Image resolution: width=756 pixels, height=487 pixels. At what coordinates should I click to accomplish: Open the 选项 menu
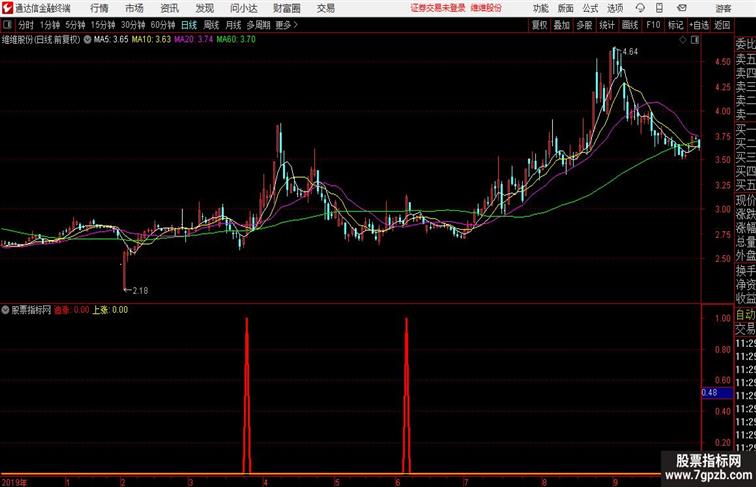pos(615,8)
